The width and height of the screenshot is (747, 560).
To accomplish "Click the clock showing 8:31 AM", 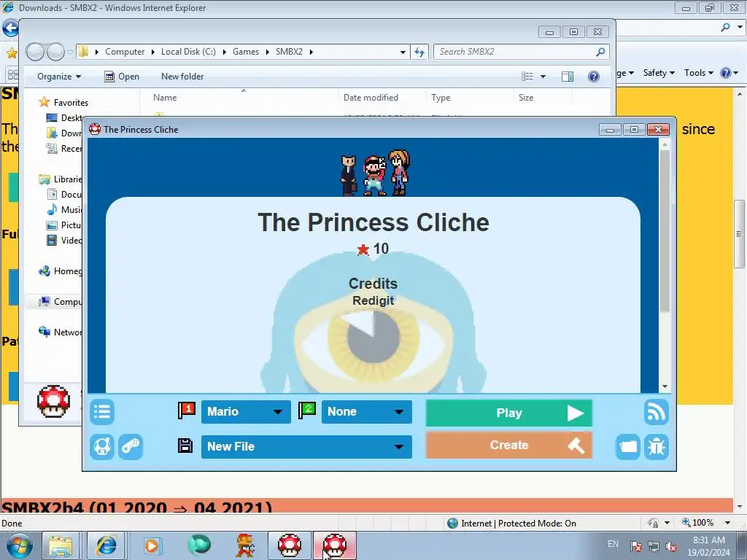I will tap(709, 540).
